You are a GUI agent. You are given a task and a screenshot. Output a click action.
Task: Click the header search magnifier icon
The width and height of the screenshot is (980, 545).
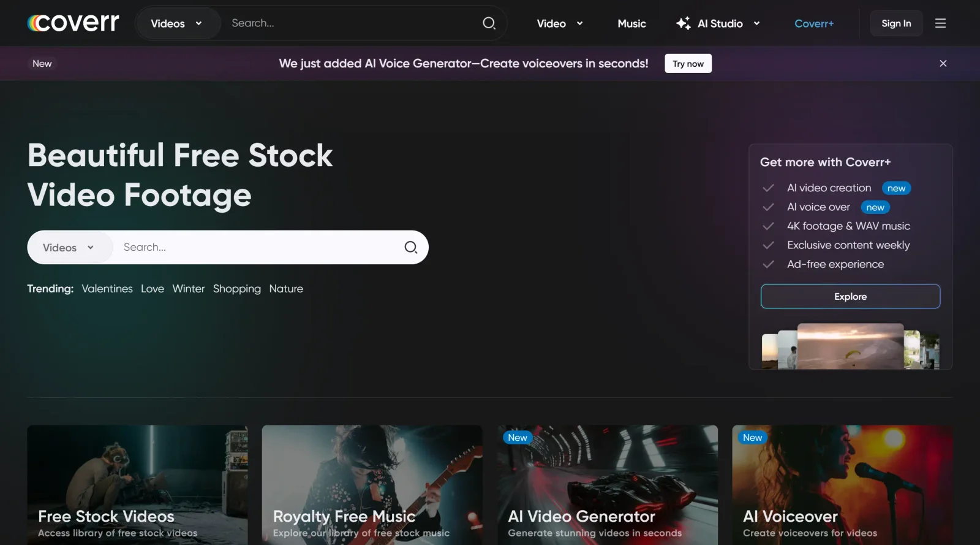(x=489, y=23)
